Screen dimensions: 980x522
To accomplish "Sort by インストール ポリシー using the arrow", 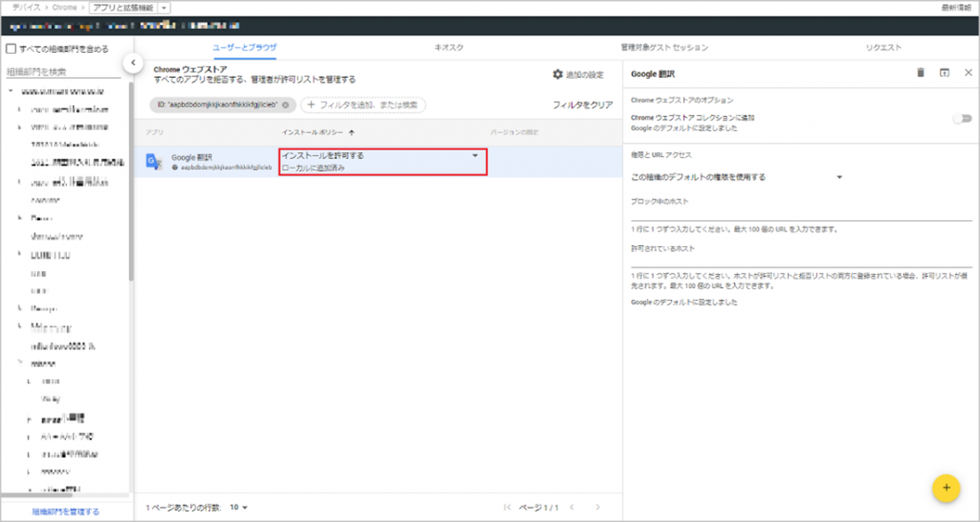I will tap(351, 132).
